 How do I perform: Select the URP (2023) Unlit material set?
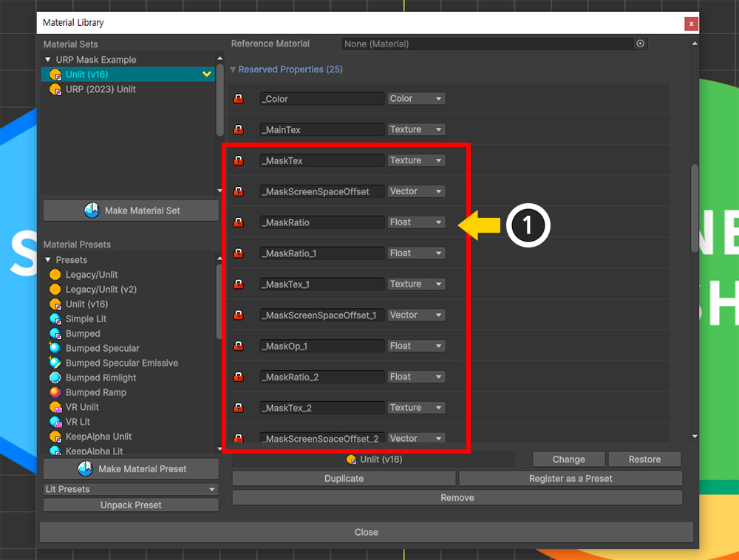pyautogui.click(x=128, y=89)
